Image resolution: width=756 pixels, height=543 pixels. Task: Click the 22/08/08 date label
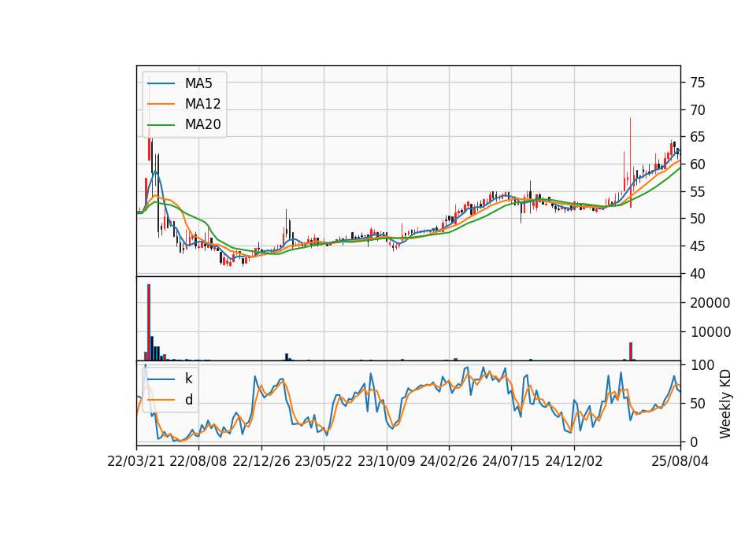tap(198, 461)
